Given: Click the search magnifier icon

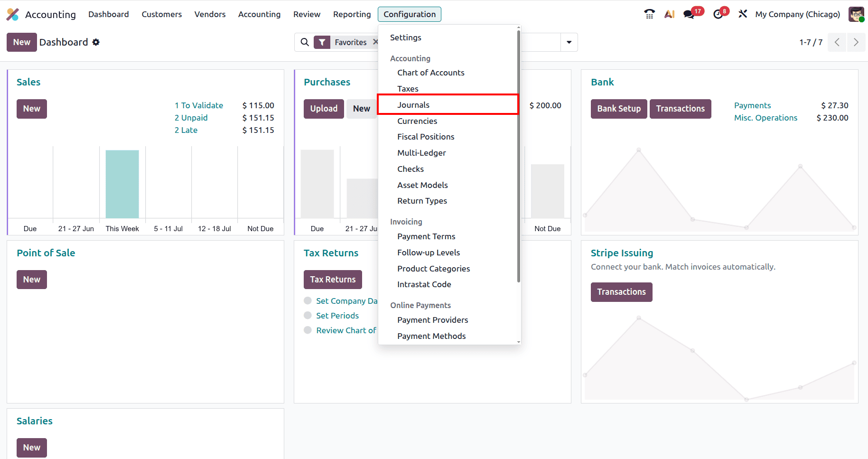Looking at the screenshot, I should pos(305,42).
